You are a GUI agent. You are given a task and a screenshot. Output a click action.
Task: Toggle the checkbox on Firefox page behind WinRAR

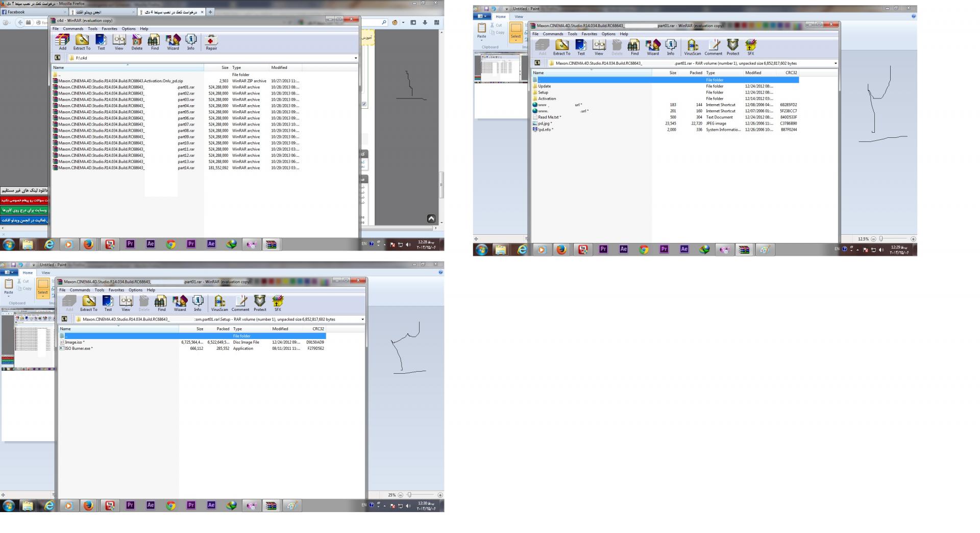[364, 104]
